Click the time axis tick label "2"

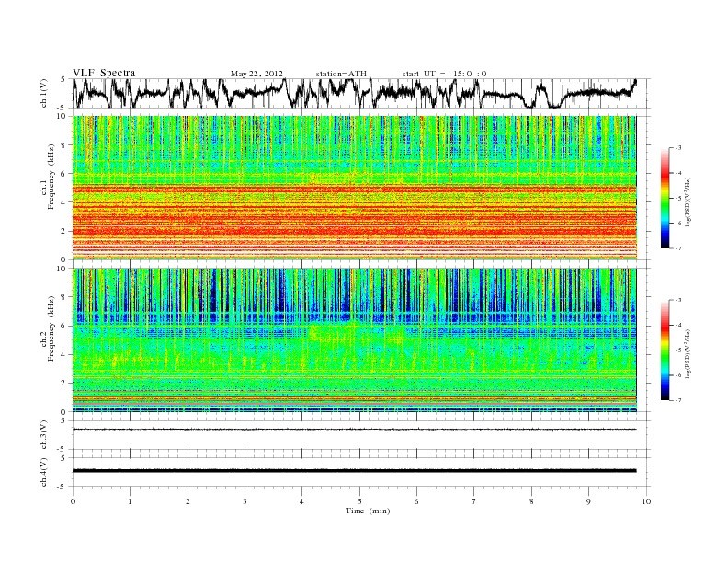pyautogui.click(x=188, y=501)
